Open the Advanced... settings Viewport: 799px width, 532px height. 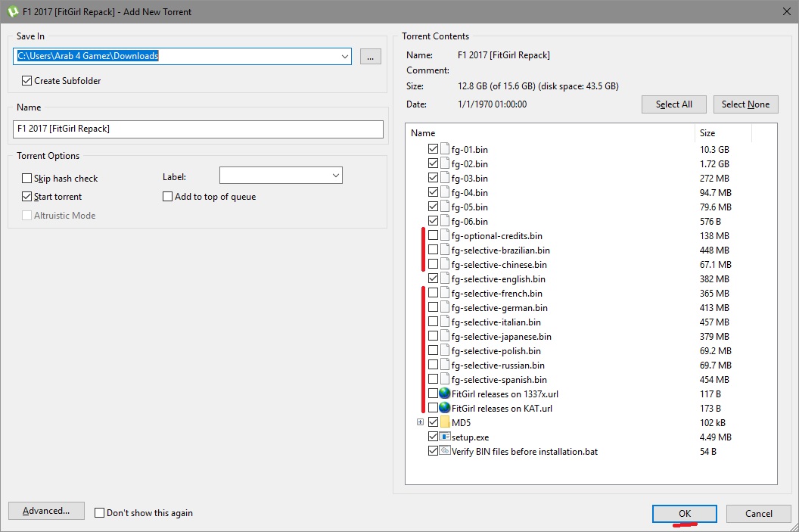[46, 511]
